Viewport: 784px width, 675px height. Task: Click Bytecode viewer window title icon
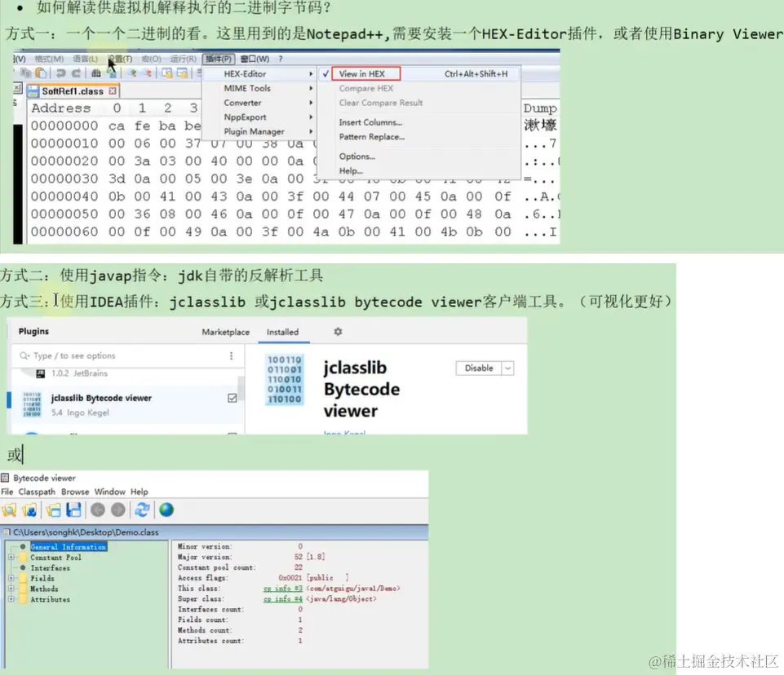[5, 478]
